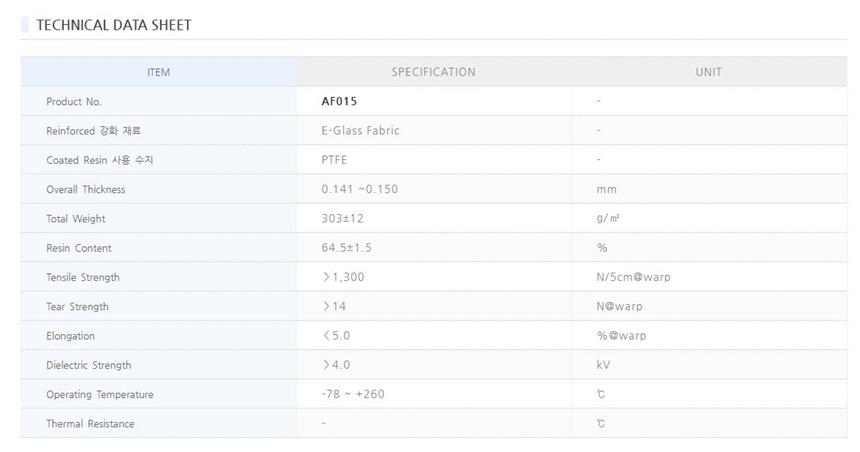Screen dimensions: 860x452
Task: Select the PTFE specification value
Action: (x=336, y=160)
